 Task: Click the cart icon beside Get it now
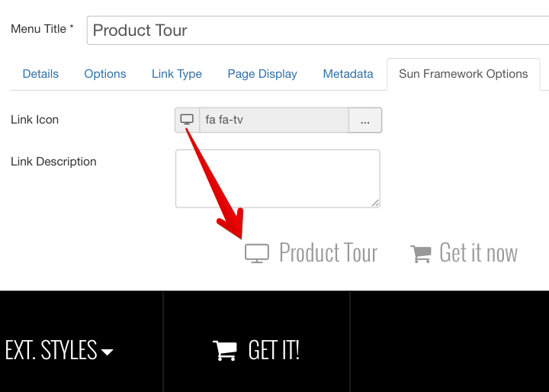point(421,253)
